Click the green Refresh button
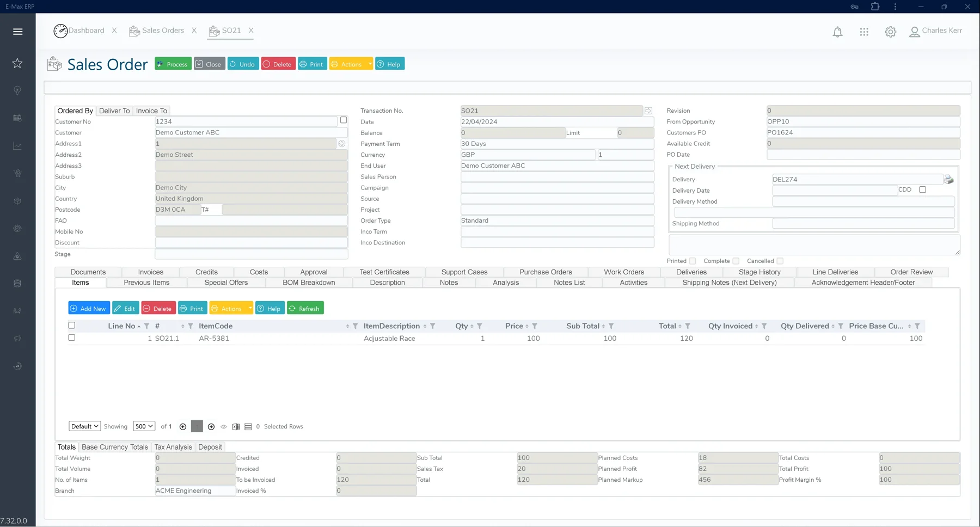Screen dimensions: 980x527 305,308
